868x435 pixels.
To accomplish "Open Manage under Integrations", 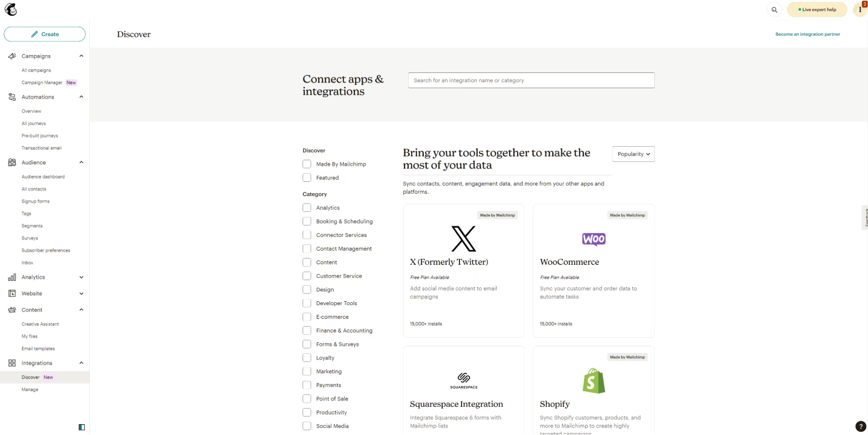I will pyautogui.click(x=30, y=389).
